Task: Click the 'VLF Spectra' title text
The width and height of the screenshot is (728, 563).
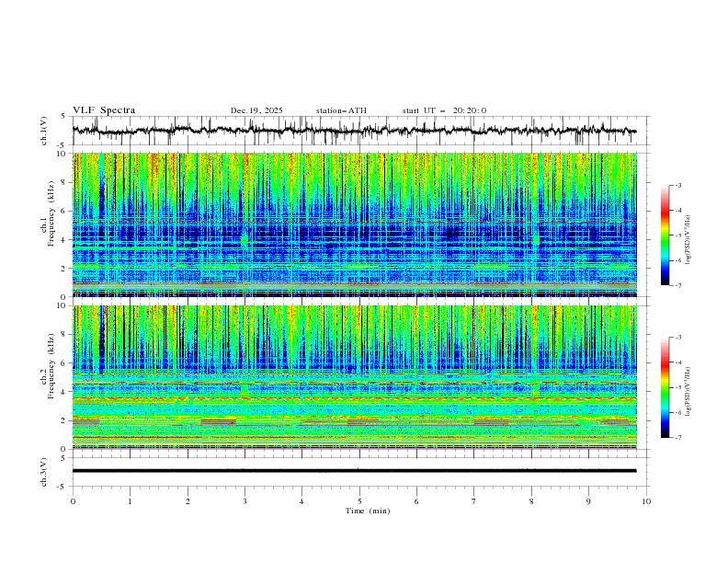Action: [104, 110]
